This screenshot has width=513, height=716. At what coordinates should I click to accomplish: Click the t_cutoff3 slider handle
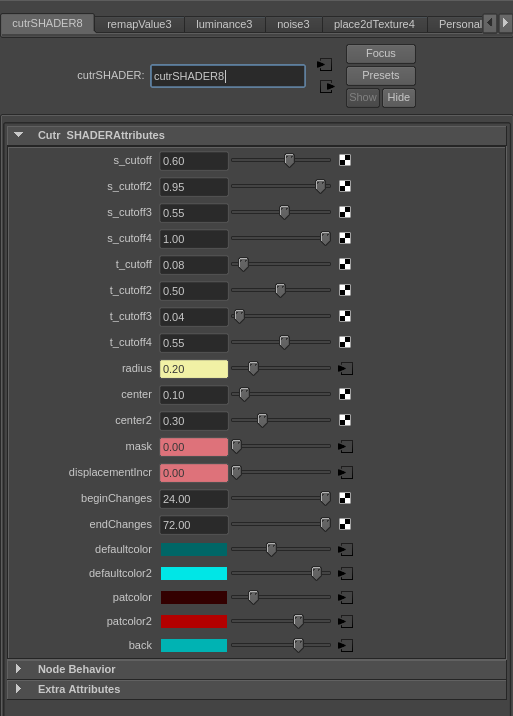[x=239, y=316]
